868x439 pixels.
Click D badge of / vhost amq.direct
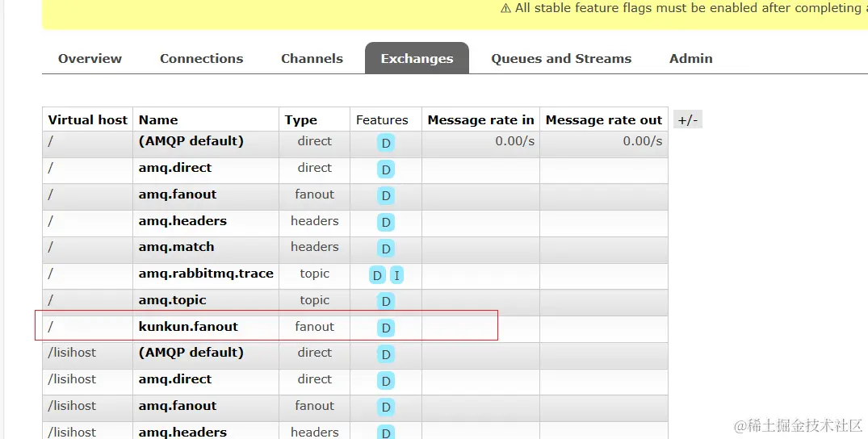(386, 169)
